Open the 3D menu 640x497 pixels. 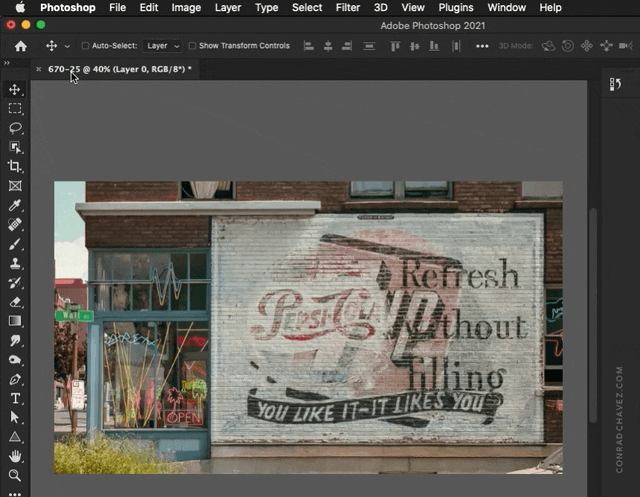pyautogui.click(x=380, y=7)
